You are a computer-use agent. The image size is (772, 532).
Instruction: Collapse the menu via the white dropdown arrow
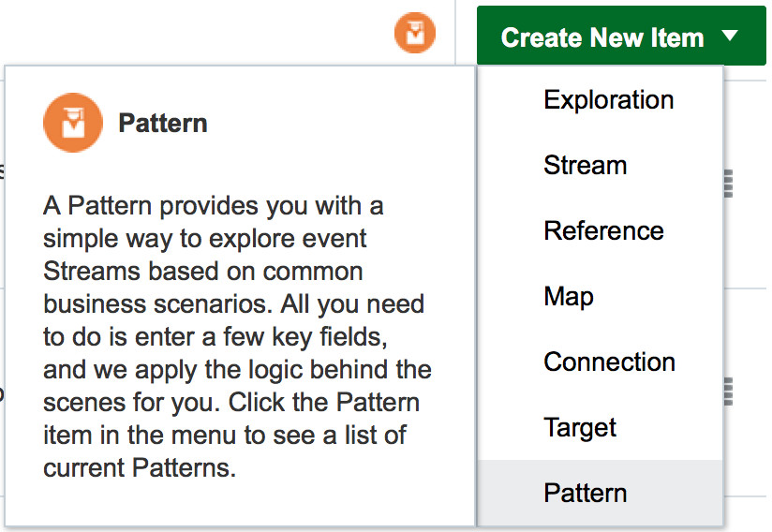pos(730,36)
